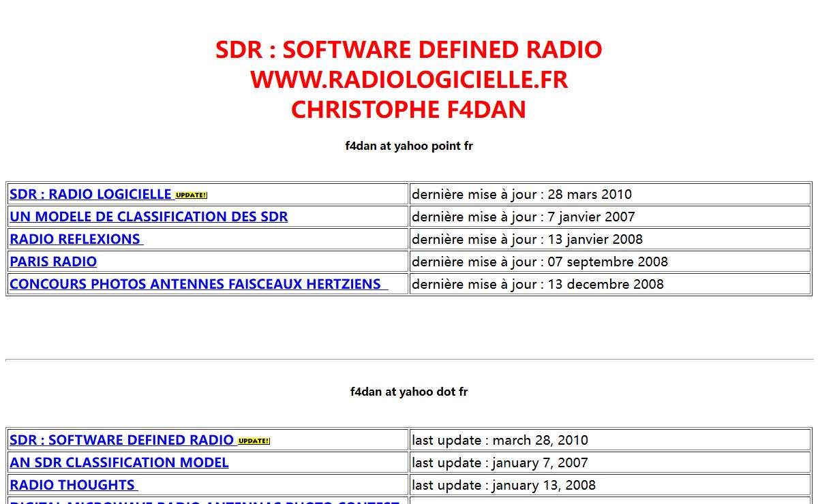
Task: Click the 'last update : january 13, 2008' cell
Action: pyautogui.click(x=503, y=485)
